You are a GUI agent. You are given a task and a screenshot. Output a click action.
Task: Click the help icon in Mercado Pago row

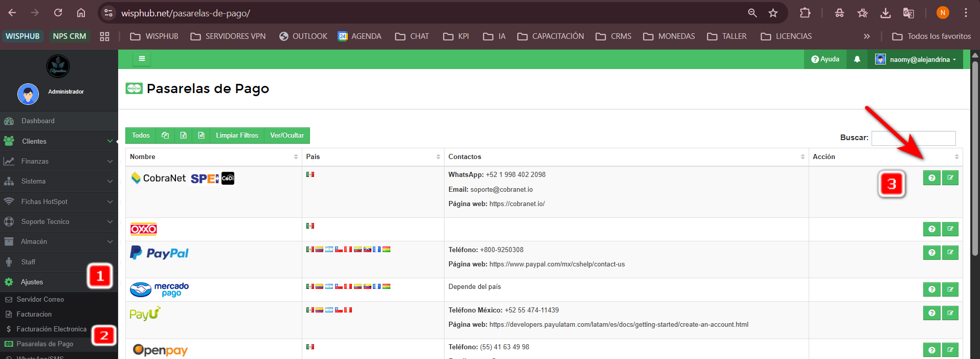pos(931,289)
